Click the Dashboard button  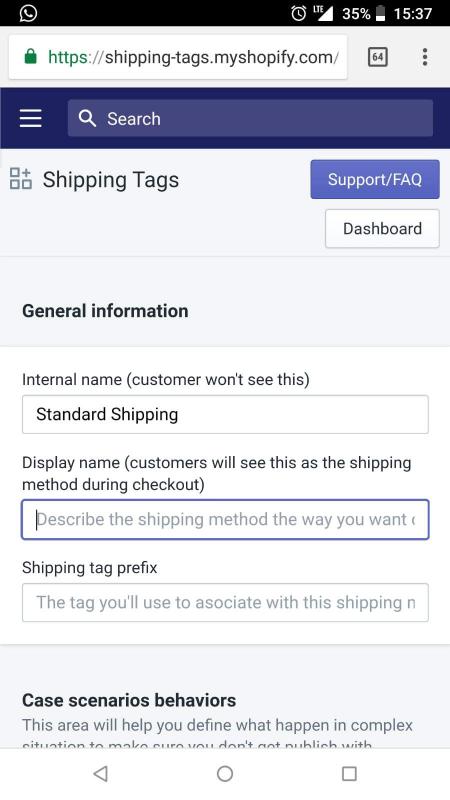382,229
